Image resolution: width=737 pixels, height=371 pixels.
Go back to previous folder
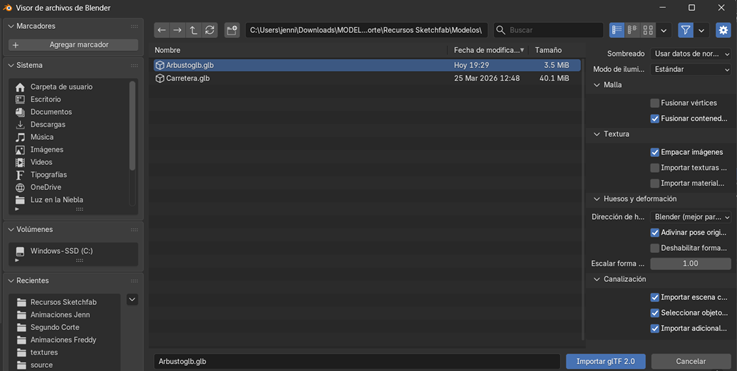(162, 30)
